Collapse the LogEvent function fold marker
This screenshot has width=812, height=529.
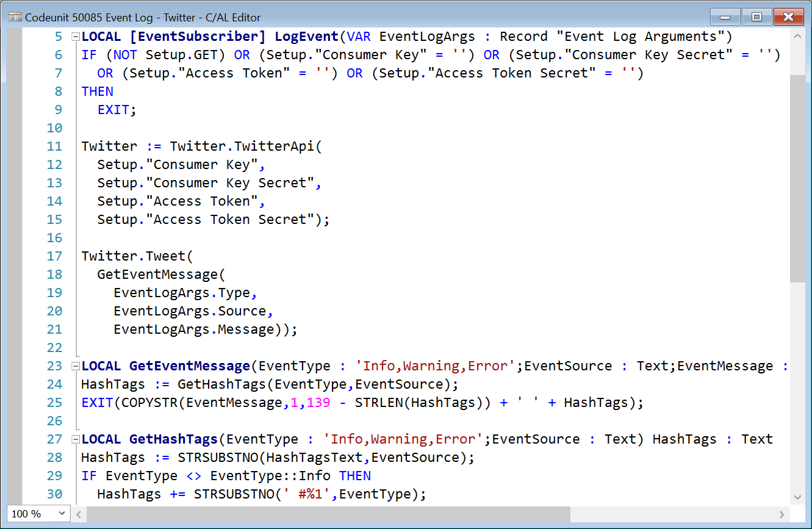click(75, 37)
